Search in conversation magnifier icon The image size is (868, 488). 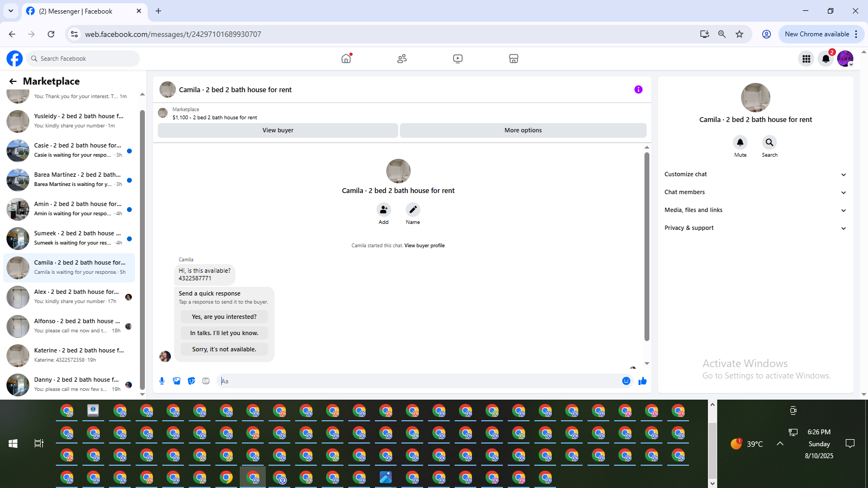coord(769,142)
